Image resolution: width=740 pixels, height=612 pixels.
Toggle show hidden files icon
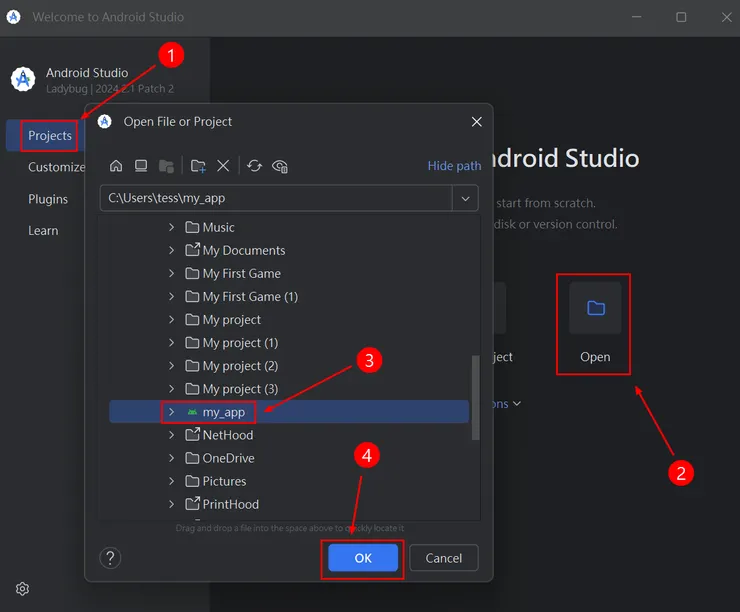click(x=280, y=166)
